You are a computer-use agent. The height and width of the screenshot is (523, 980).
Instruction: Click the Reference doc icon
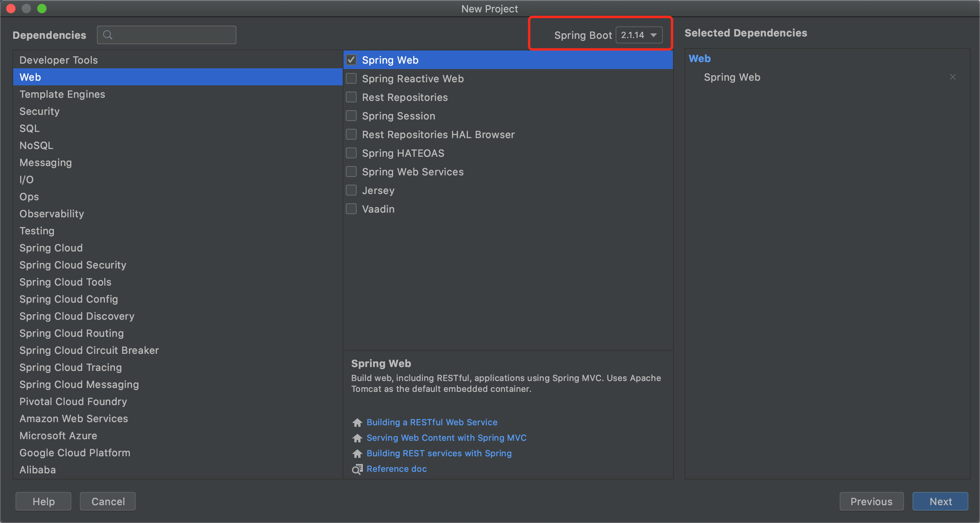pyautogui.click(x=357, y=469)
